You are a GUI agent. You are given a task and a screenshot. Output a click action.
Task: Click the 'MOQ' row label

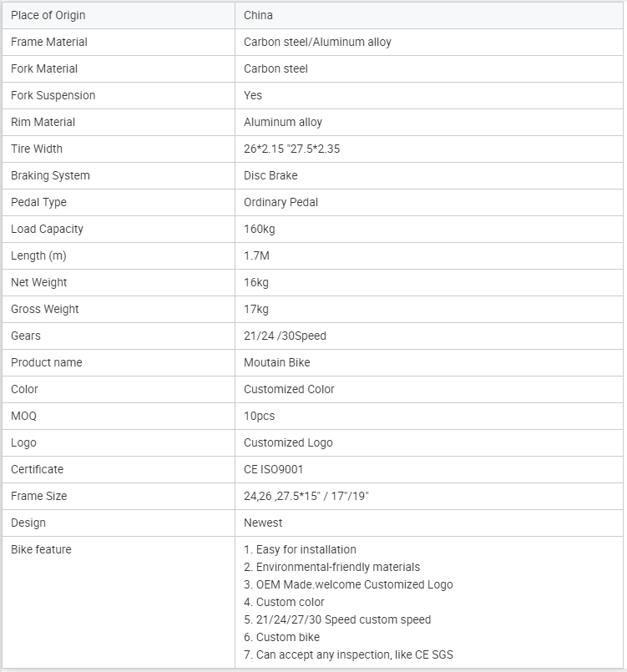(23, 416)
